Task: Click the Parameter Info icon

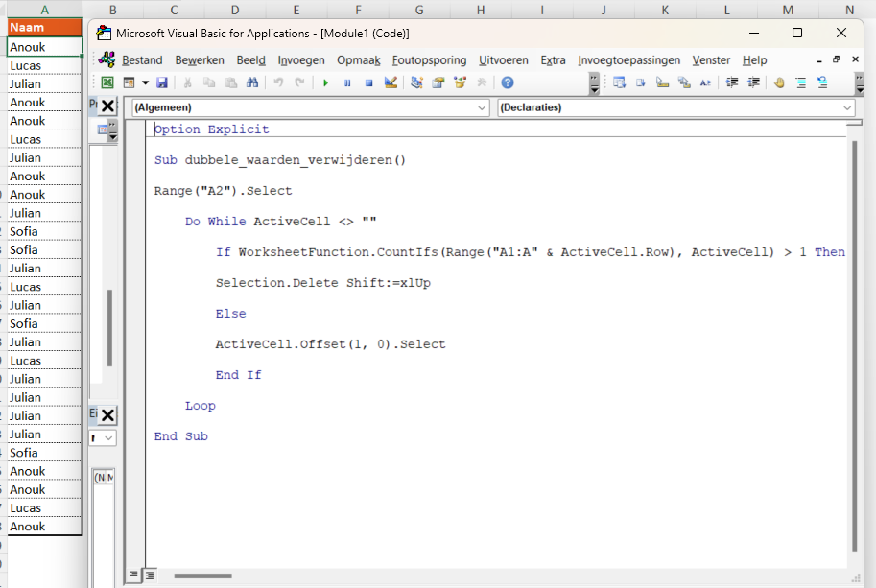Action: [x=684, y=82]
